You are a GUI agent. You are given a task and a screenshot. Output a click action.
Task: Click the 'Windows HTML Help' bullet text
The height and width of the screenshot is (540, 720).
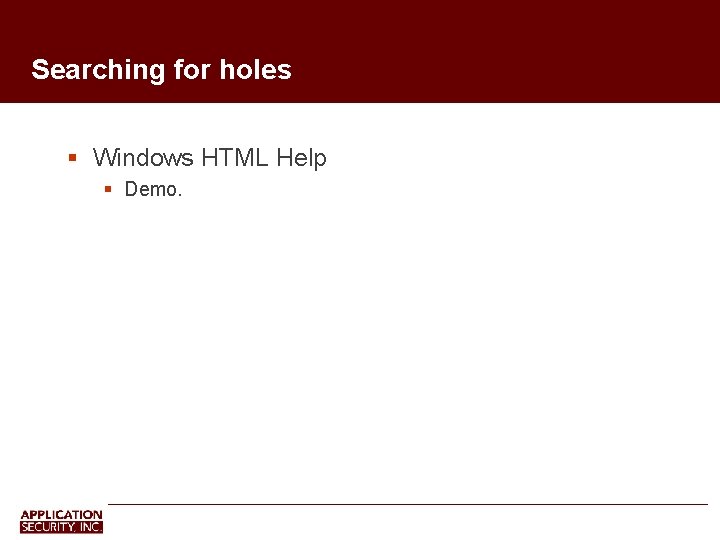point(209,158)
